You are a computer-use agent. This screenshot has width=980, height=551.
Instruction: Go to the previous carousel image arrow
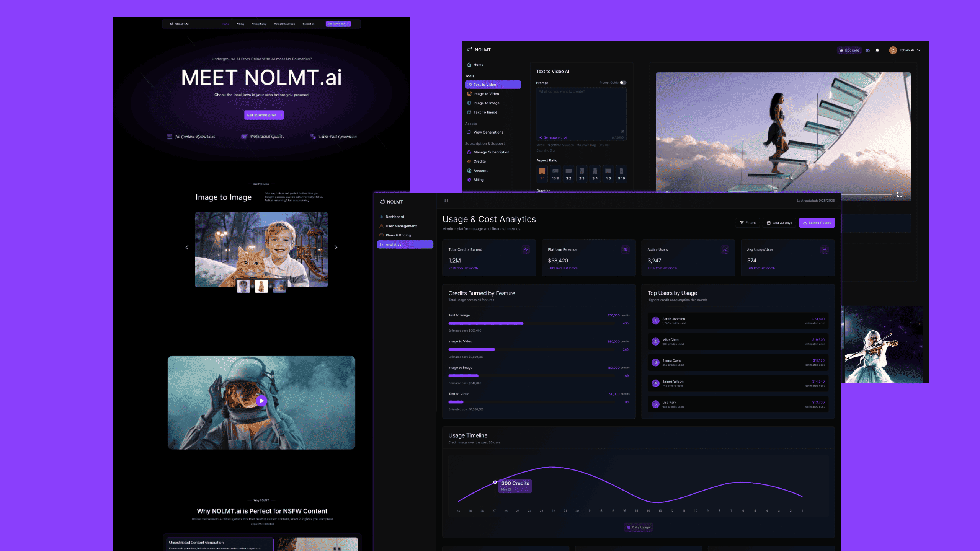pyautogui.click(x=187, y=248)
